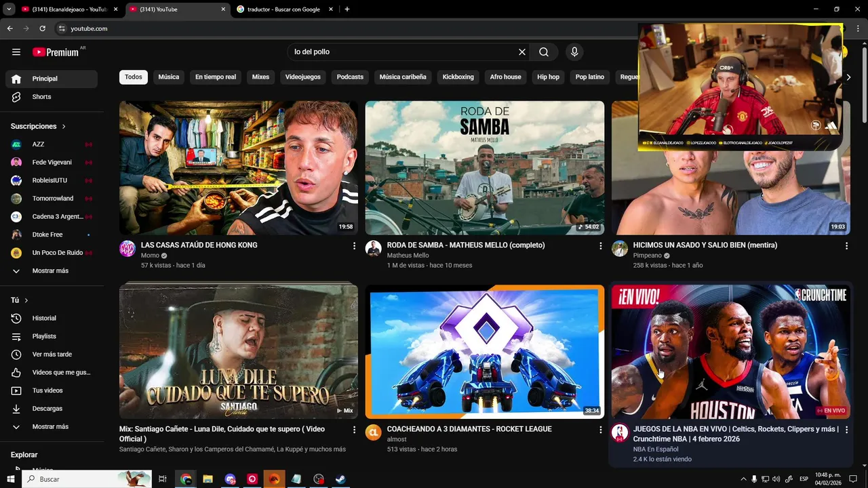Expand Mostrar más under Descargas
Image resolution: width=868 pixels, height=488 pixels.
click(52, 427)
